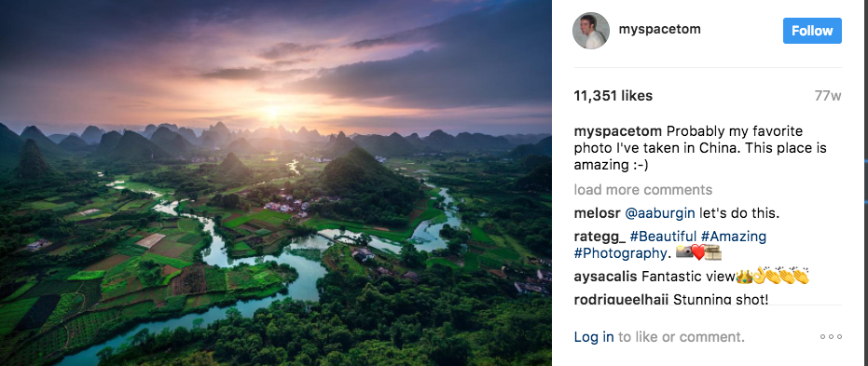Follow the myspacetom account

click(x=812, y=31)
